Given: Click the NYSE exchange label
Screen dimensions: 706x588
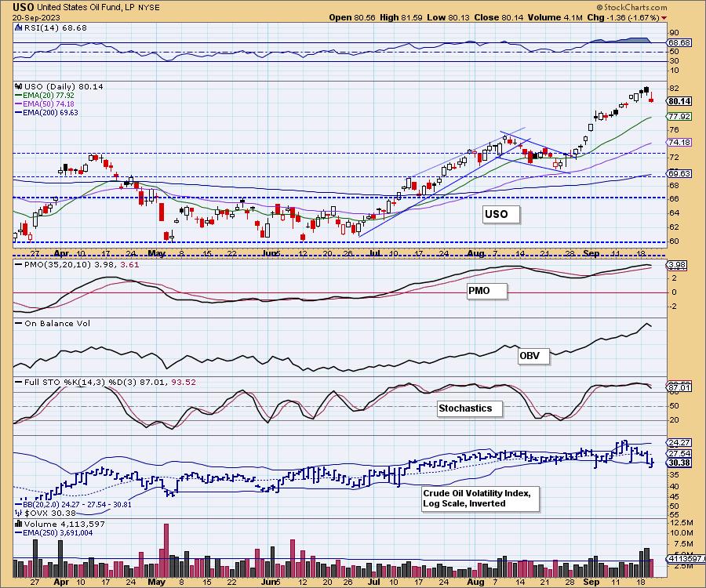Looking at the screenshot, I should 147,8.
